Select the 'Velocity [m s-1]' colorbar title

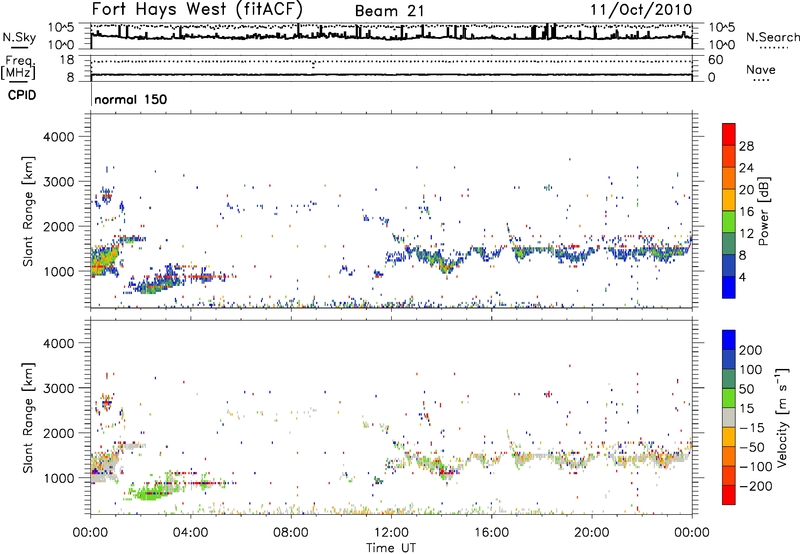click(782, 417)
